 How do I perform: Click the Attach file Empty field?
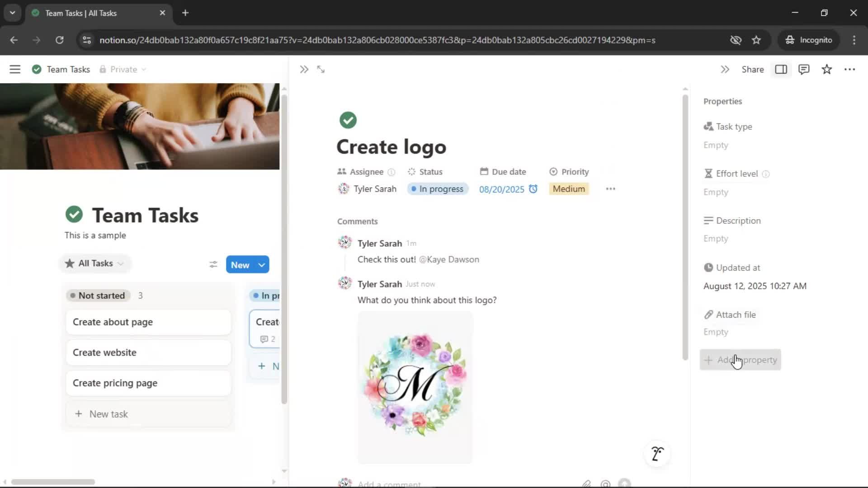[716, 332]
